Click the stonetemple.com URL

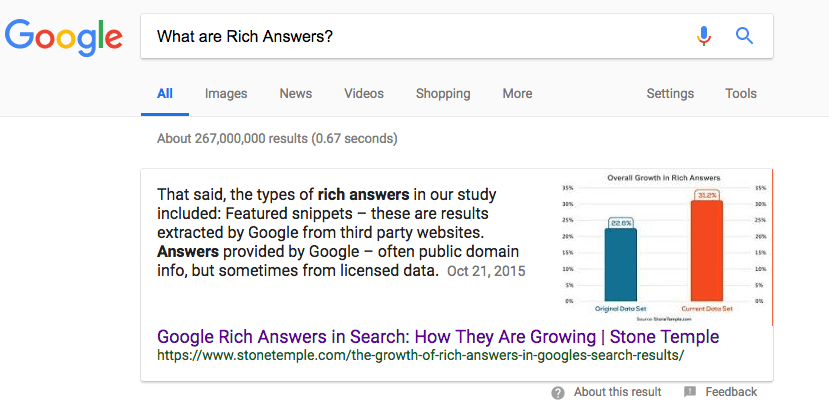pyautogui.click(x=420, y=355)
